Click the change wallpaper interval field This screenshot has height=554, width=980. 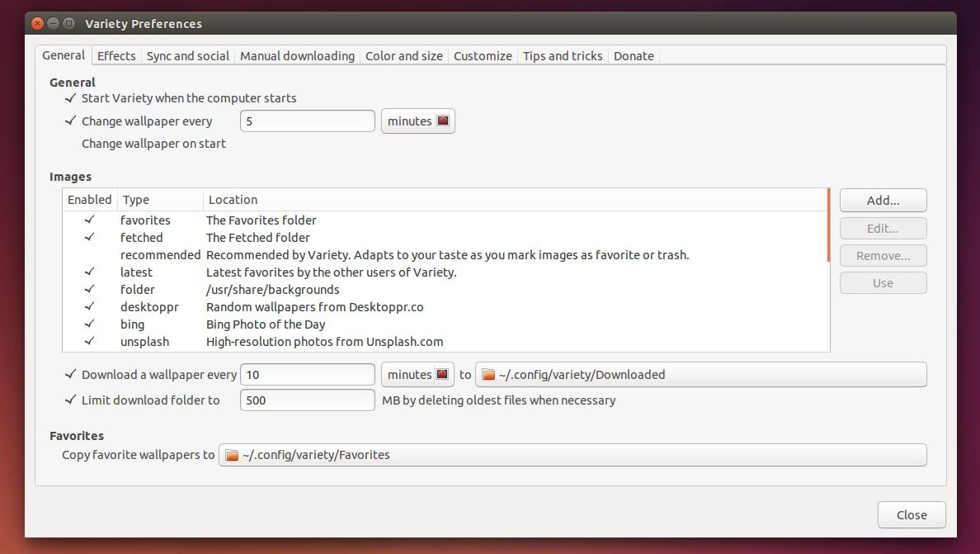tap(307, 121)
